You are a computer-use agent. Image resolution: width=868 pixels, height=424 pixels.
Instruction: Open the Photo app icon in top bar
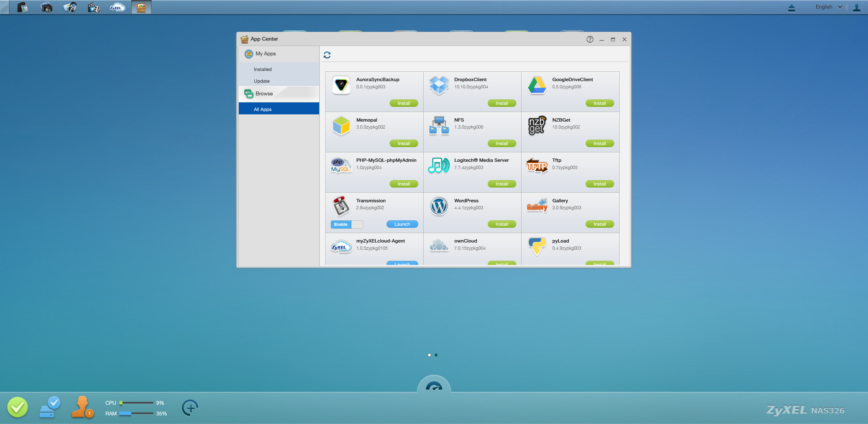point(46,7)
